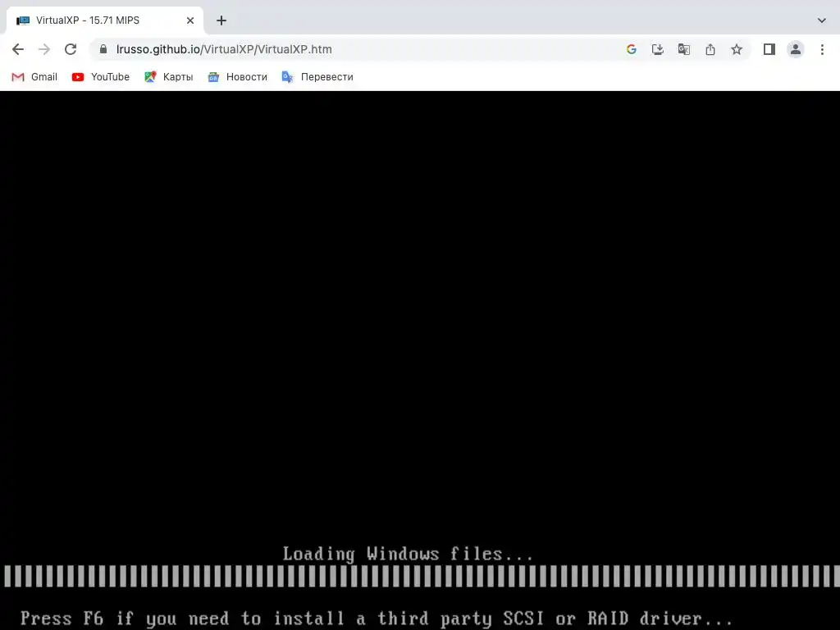
Task: View site security lock info
Action: (x=103, y=48)
